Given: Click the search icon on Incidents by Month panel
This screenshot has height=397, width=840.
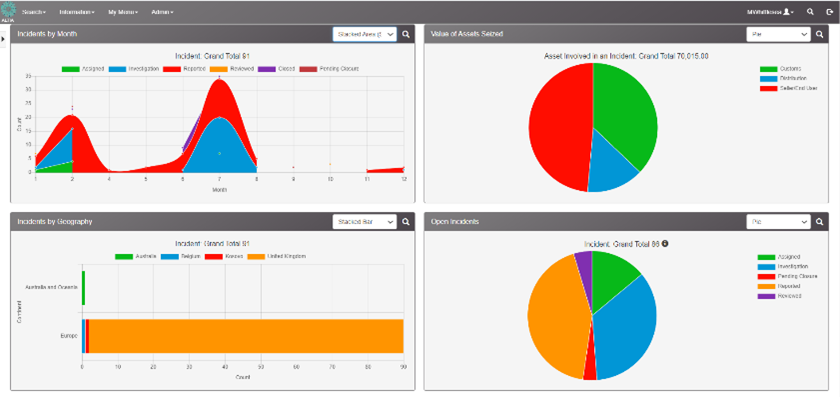Looking at the screenshot, I should (406, 34).
